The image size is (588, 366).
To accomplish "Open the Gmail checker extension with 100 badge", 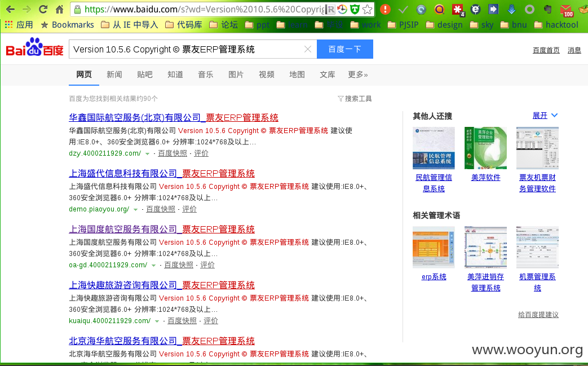I will click(567, 10).
